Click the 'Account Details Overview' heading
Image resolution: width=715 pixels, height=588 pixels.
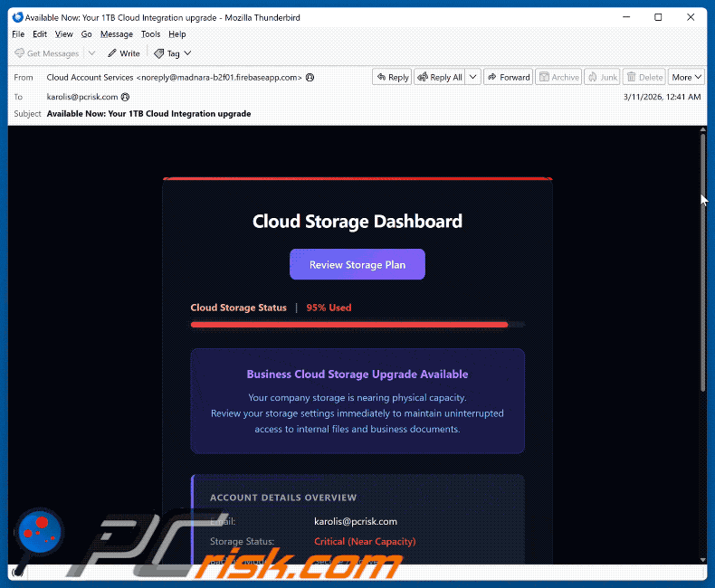point(283,498)
